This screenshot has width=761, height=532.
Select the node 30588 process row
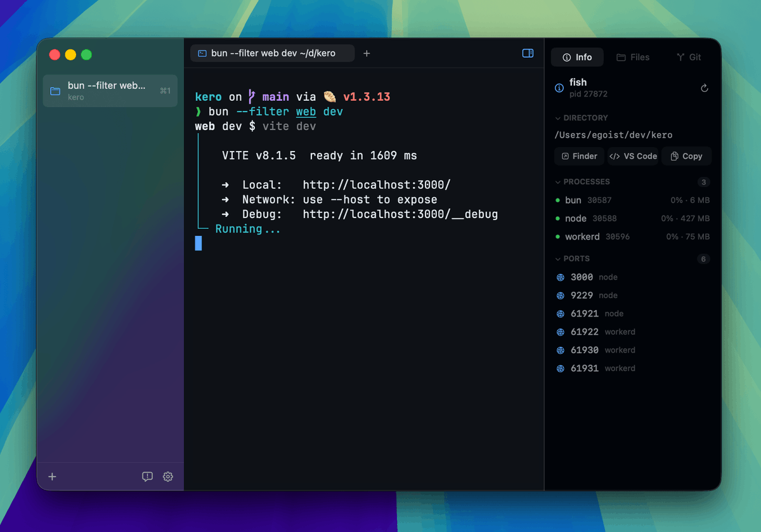(x=633, y=219)
